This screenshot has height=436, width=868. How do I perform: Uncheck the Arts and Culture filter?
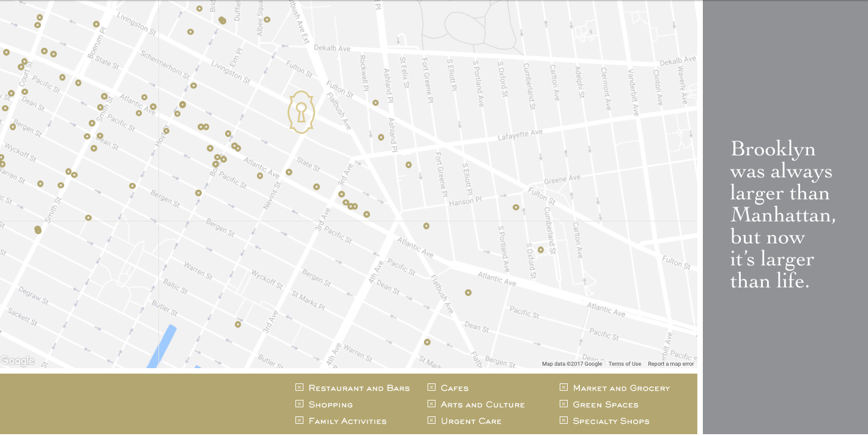[431, 404]
